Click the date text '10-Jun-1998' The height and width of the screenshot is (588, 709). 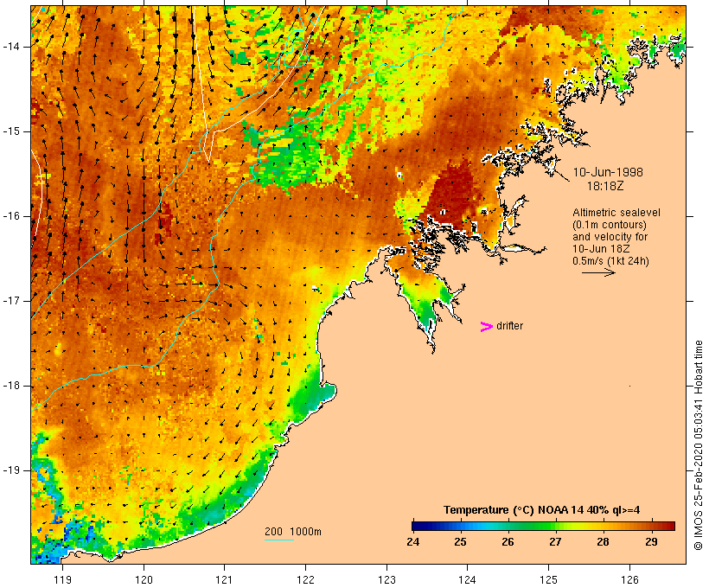click(x=608, y=172)
